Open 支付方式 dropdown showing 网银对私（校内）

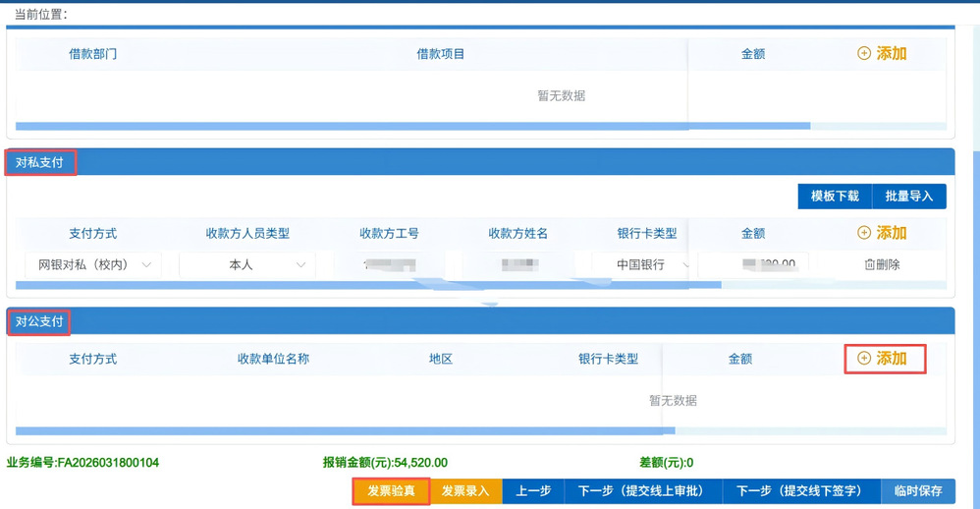tap(93, 264)
